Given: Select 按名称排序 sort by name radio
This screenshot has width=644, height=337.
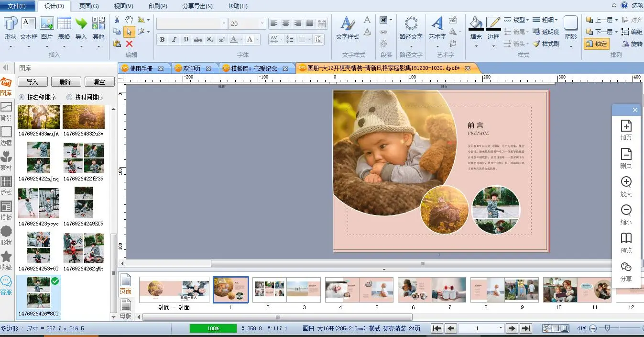Looking at the screenshot, I should pos(22,97).
